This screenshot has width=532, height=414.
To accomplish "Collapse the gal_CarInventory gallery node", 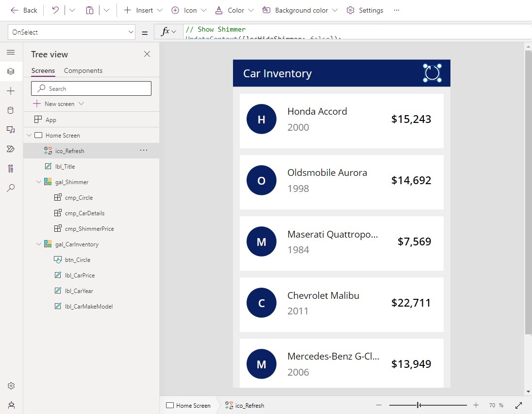I will coord(39,244).
